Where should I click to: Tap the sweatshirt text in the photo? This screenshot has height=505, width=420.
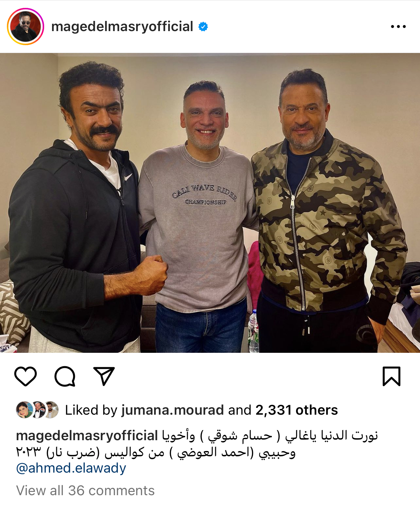pyautogui.click(x=204, y=195)
